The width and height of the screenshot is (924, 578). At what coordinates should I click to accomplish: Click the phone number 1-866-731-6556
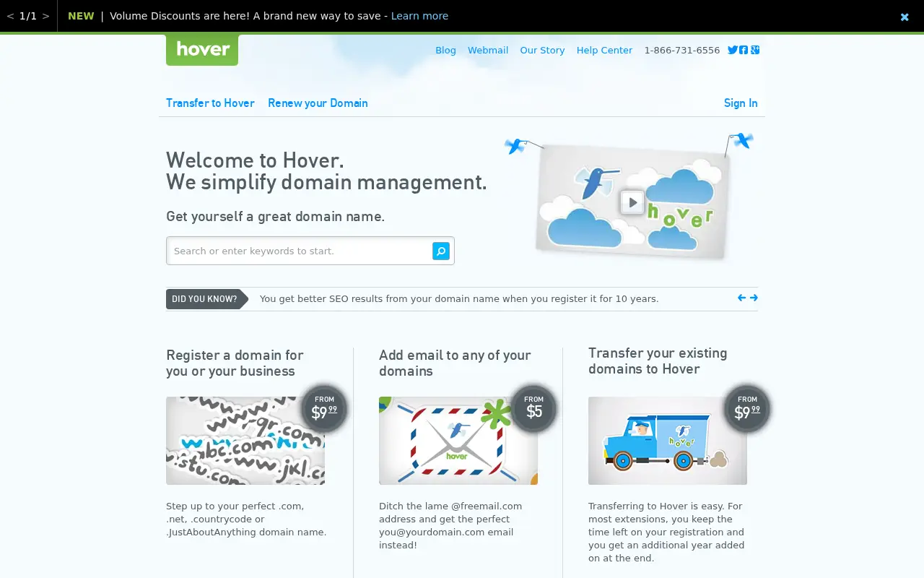[x=682, y=50]
